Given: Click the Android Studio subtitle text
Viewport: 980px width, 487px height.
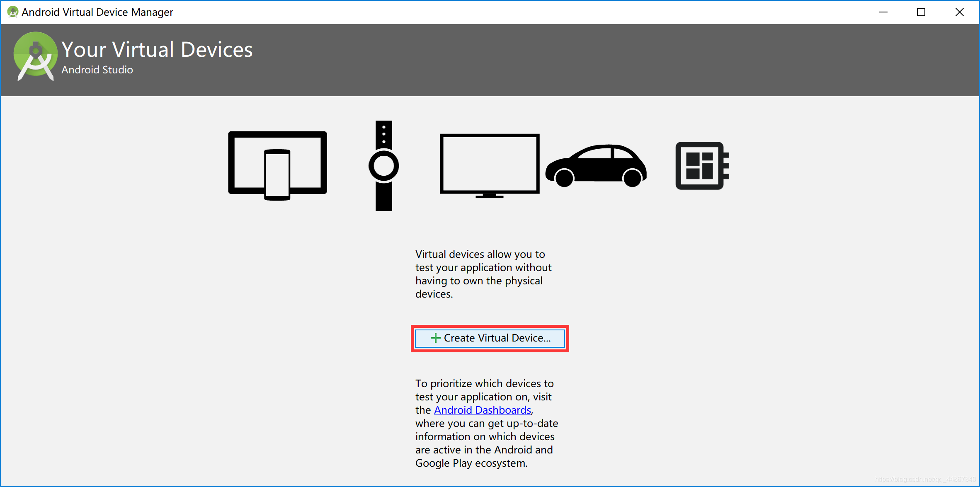Looking at the screenshot, I should pyautogui.click(x=97, y=70).
